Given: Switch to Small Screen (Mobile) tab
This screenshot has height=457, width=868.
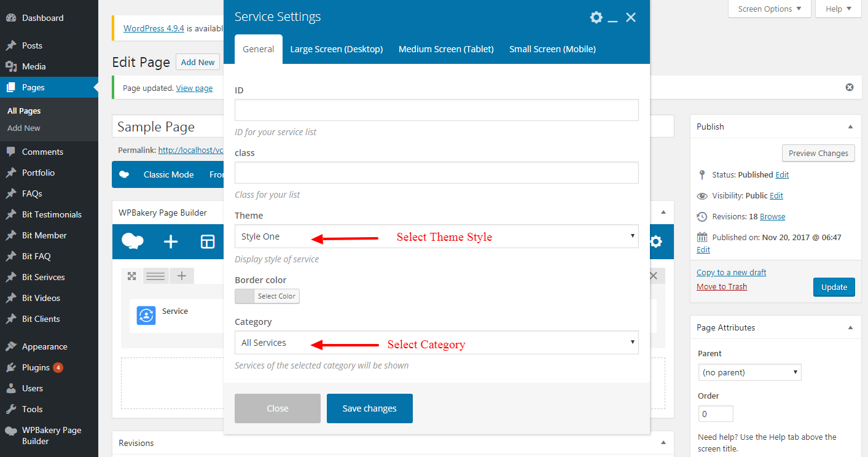Looking at the screenshot, I should point(552,49).
